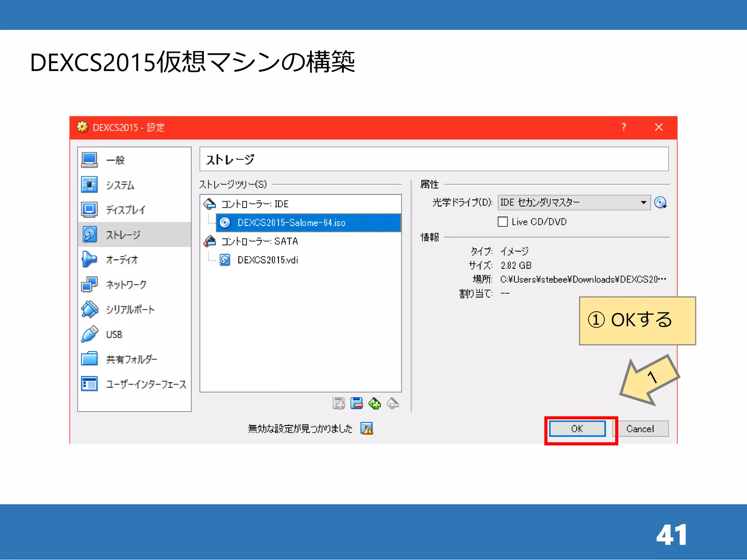Click the invalid settings warning icon

click(367, 428)
